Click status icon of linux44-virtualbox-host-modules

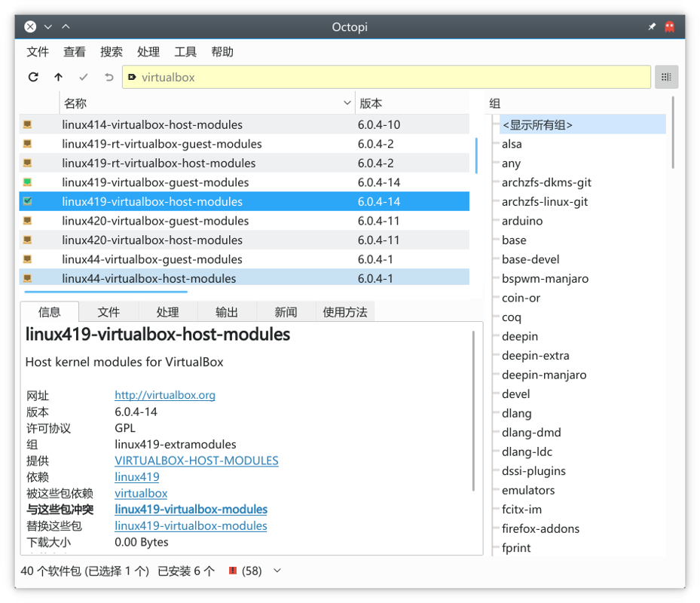coord(27,278)
